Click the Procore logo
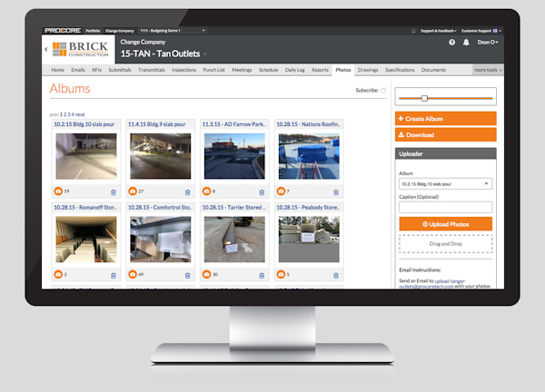The image size is (545, 392). point(63,31)
